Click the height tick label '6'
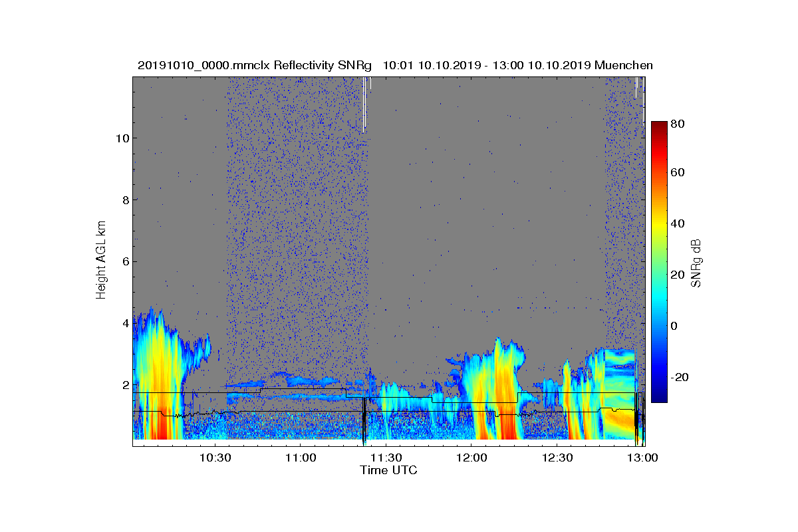This screenshot has width=798, height=532. pos(125,261)
